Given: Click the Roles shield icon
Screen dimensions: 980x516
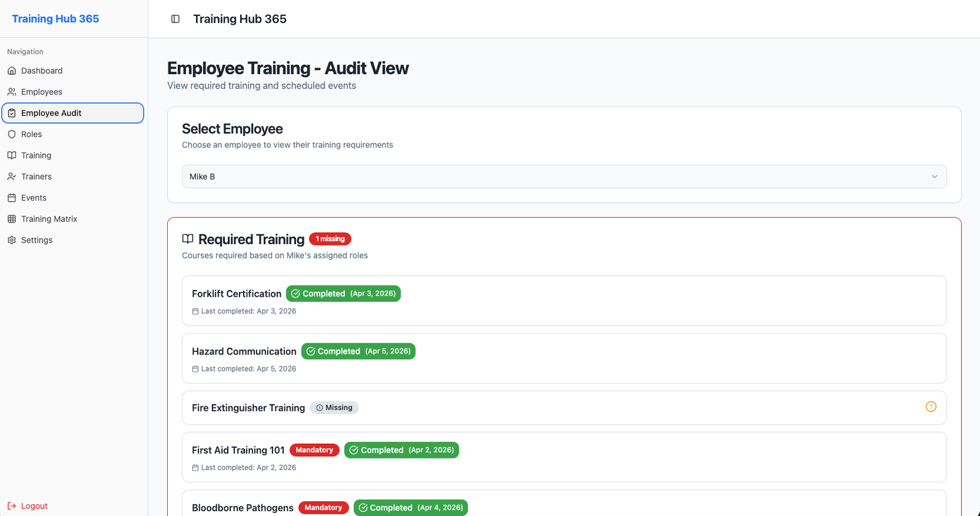Looking at the screenshot, I should point(12,134).
